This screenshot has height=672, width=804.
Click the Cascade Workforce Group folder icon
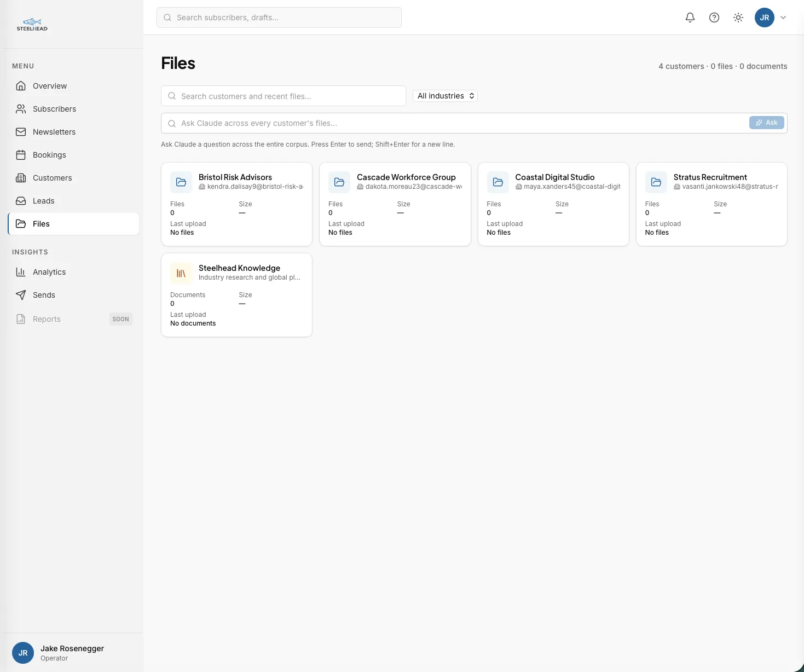click(339, 182)
